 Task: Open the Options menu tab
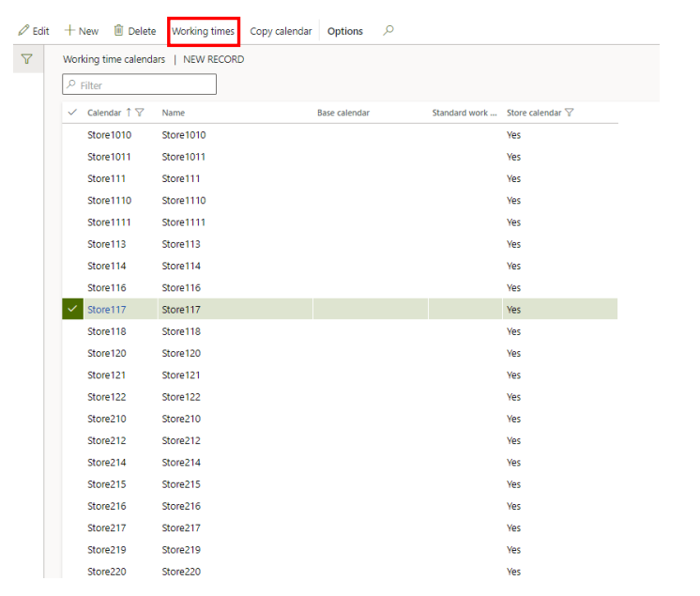coord(345,32)
